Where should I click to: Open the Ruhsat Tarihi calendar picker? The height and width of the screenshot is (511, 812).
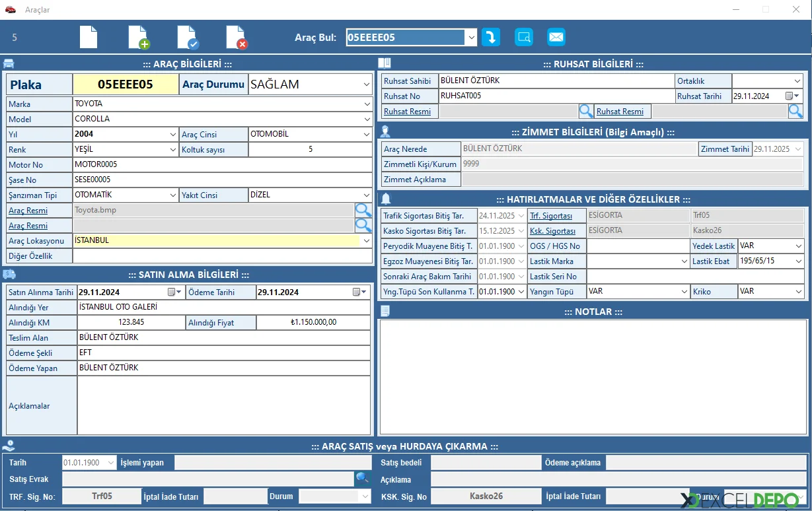pyautogui.click(x=792, y=96)
